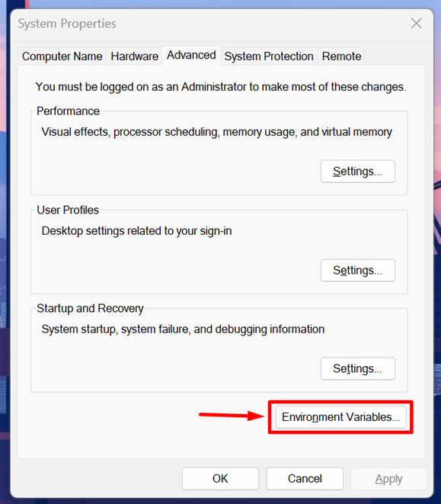
Task: Close the System Properties dialog with X
Action: point(417,24)
